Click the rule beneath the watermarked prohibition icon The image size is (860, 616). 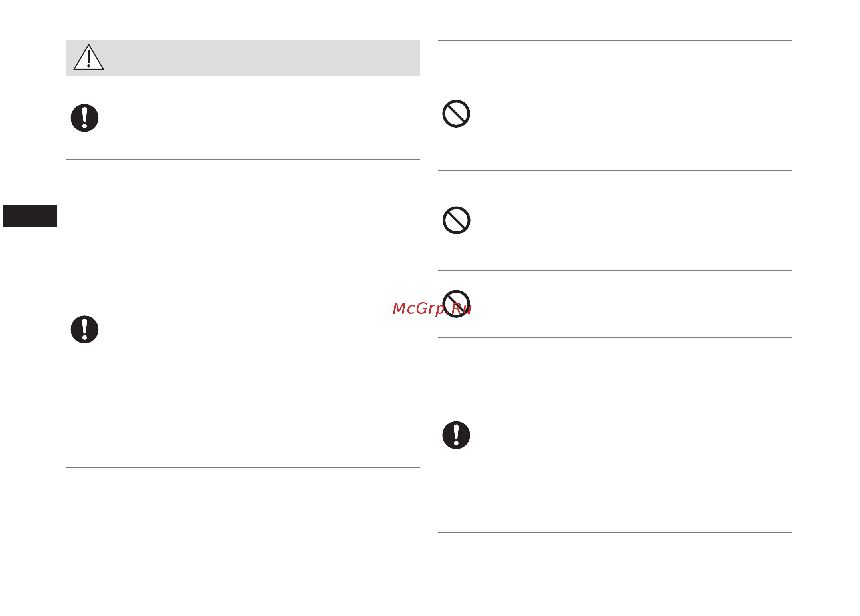pyautogui.click(x=615, y=338)
